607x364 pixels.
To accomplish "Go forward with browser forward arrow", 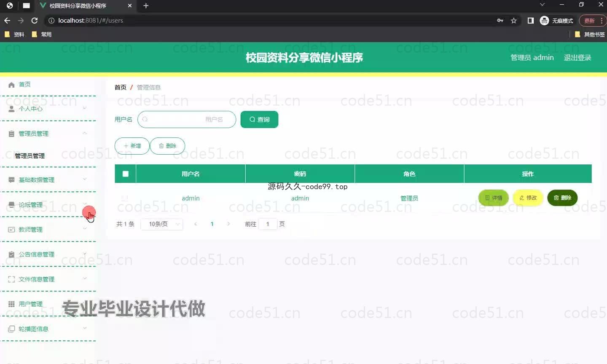I will click(x=21, y=20).
